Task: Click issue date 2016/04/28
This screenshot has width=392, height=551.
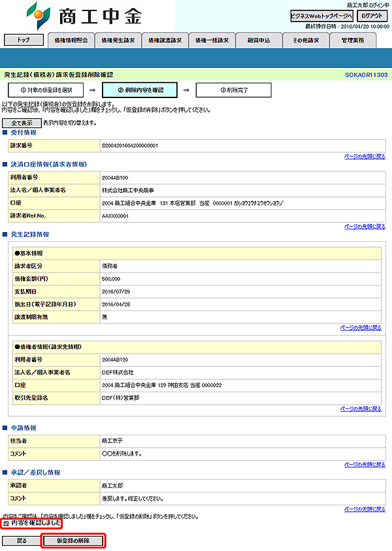Action: coord(116,305)
